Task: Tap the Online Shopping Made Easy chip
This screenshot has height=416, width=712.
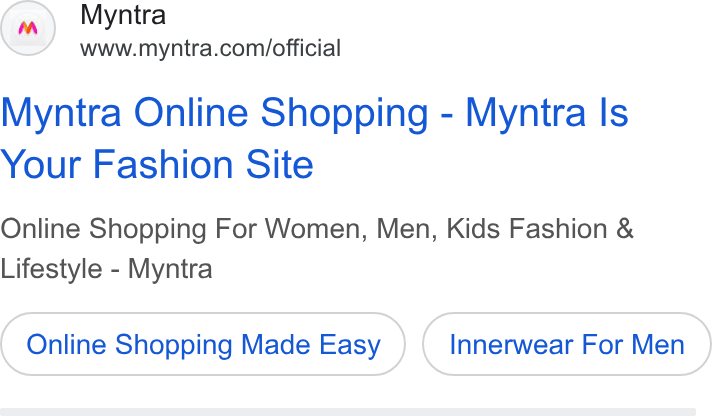Action: pyautogui.click(x=203, y=344)
